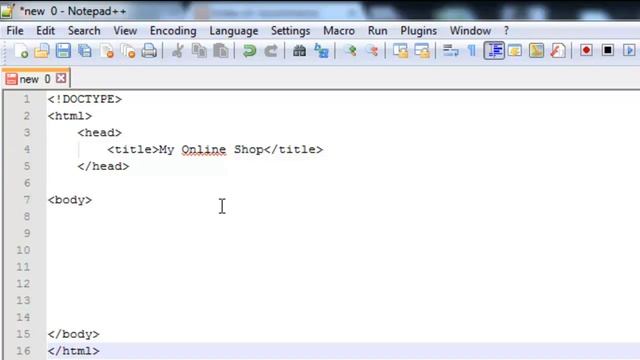Click the closing '</body>' tag
Screen dimensions: 640x360
(73, 334)
